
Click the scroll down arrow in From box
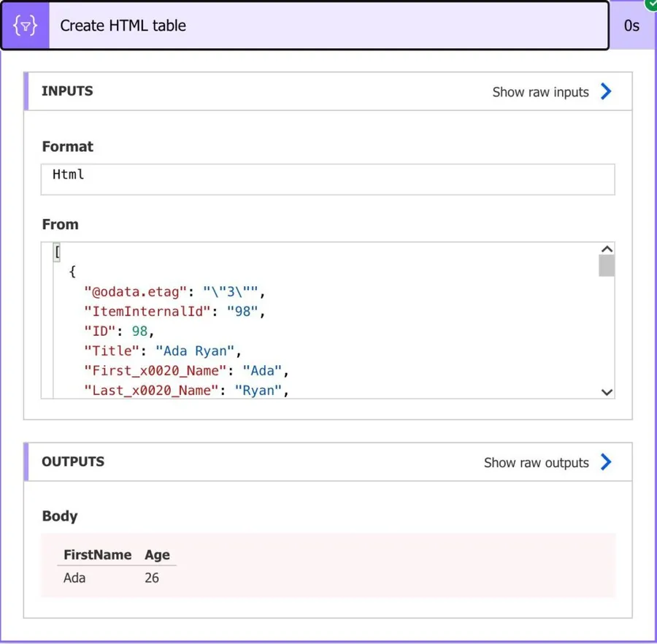tap(606, 392)
